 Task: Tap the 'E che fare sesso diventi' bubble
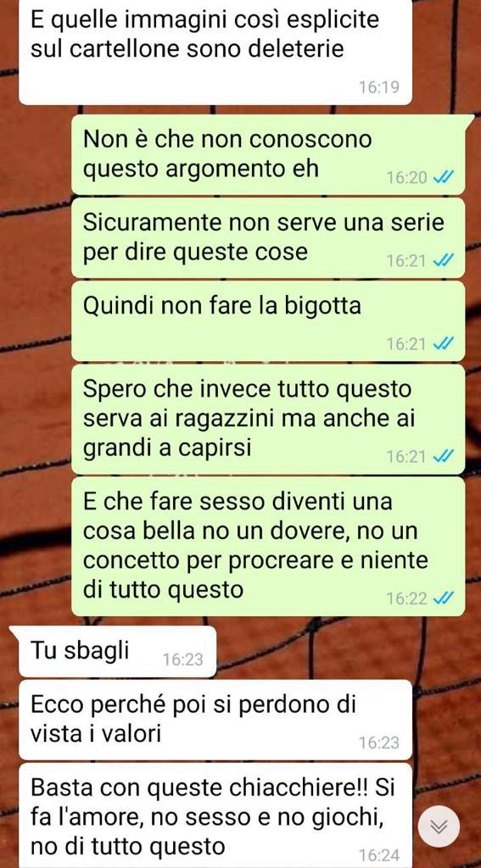point(268,547)
